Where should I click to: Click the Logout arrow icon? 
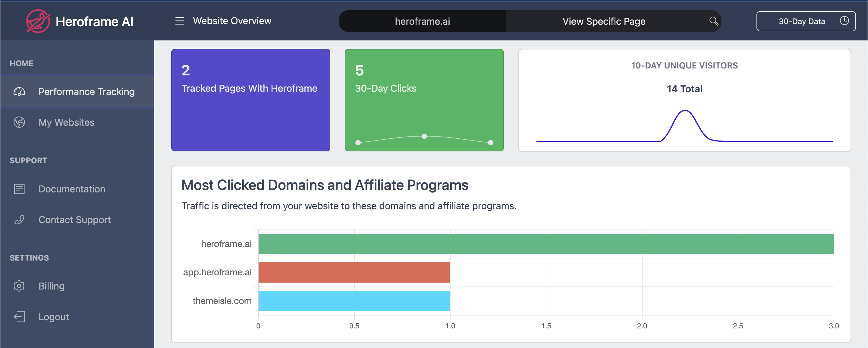[x=19, y=317]
